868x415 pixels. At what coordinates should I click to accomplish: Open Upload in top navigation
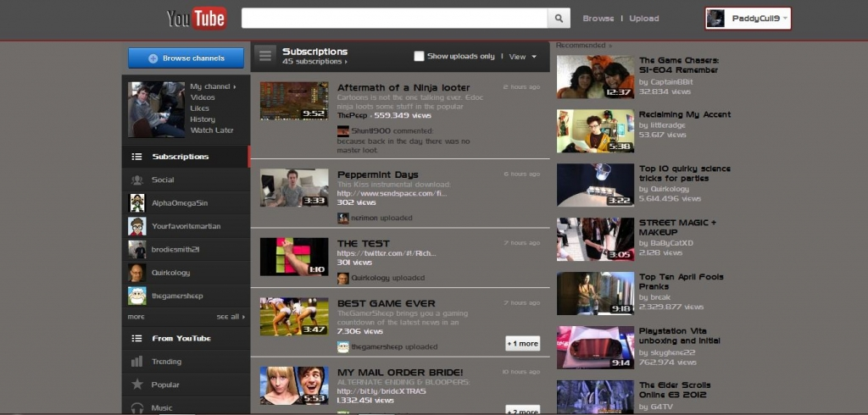[x=644, y=19]
